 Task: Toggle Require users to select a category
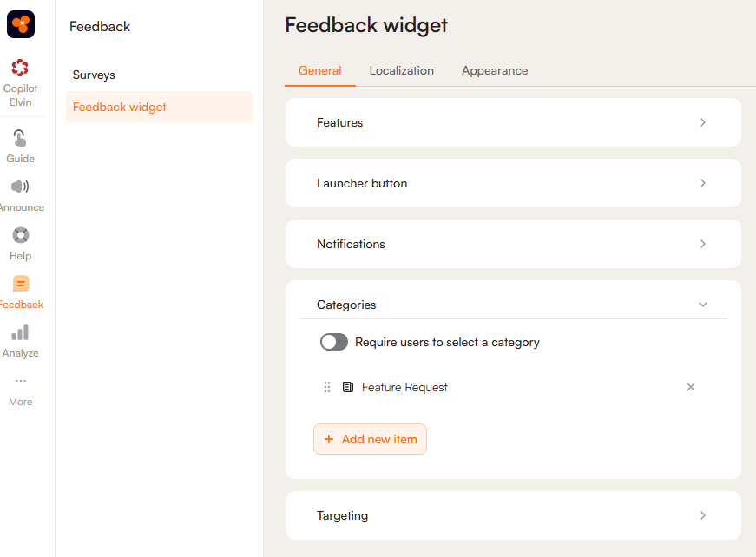click(x=334, y=342)
